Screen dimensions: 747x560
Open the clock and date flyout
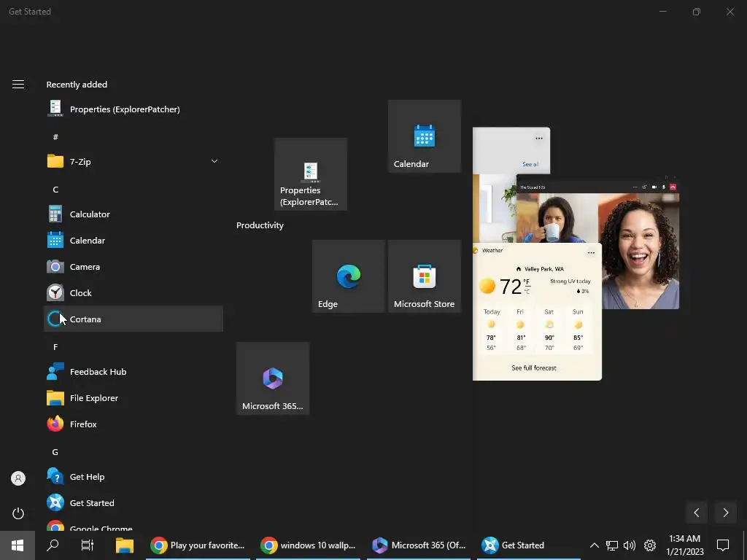point(684,545)
